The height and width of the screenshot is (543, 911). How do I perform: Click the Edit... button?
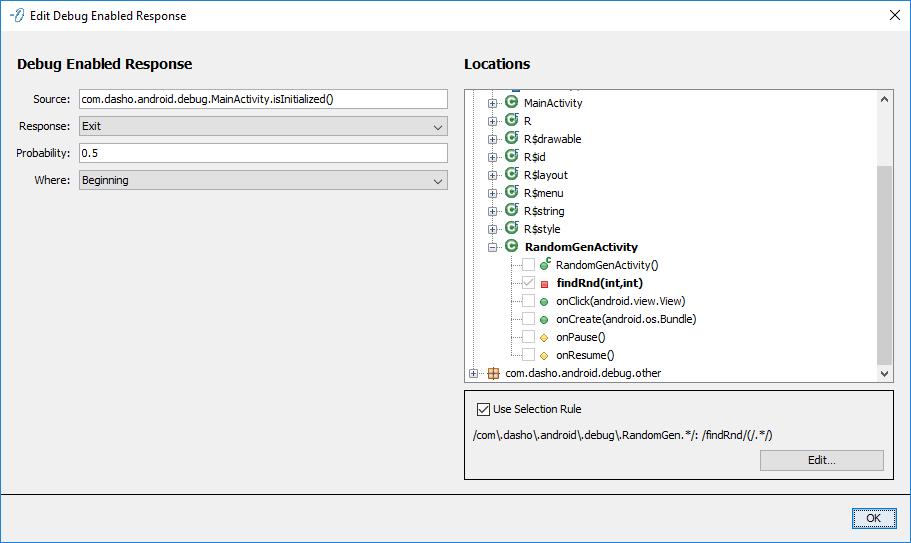[821, 460]
